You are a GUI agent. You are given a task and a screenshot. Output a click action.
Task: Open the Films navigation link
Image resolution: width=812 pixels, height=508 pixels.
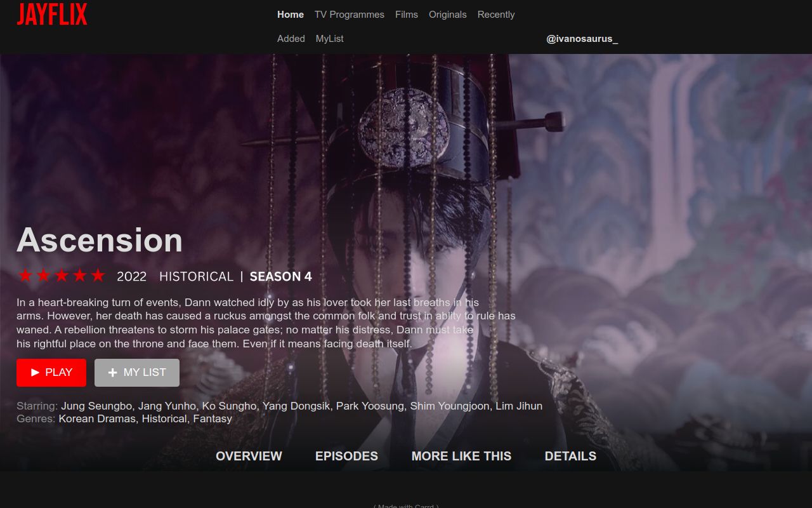pyautogui.click(x=407, y=15)
